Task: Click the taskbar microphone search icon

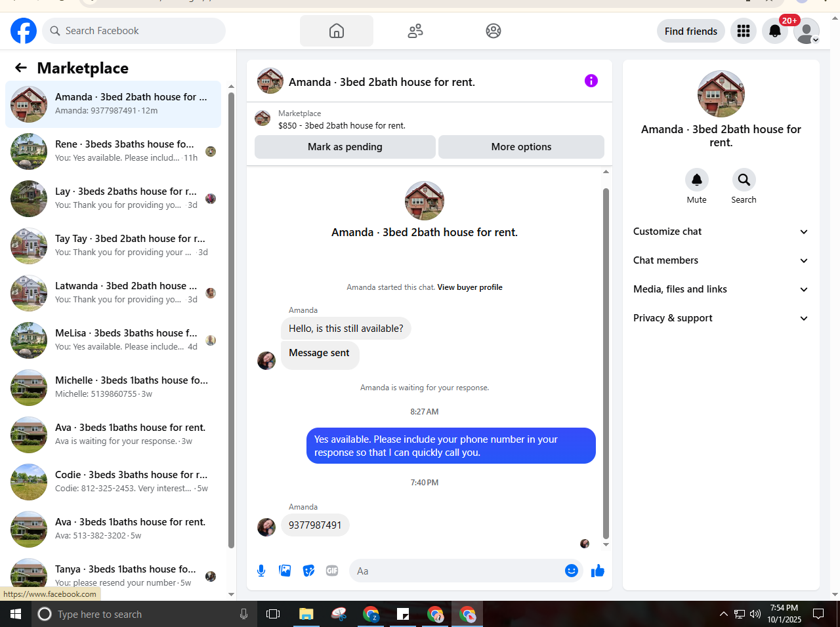Action: pyautogui.click(x=243, y=614)
